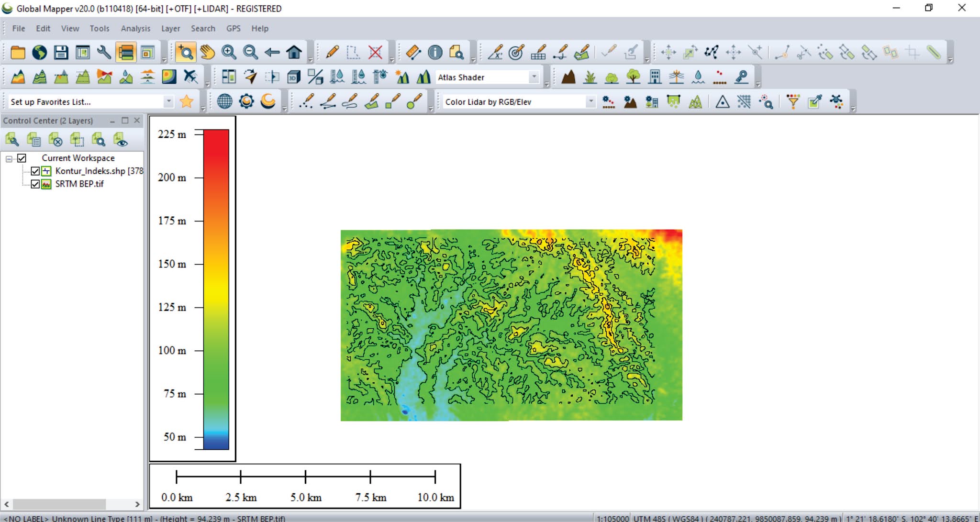Screen dimensions: 980x522
Task: Open the Atlas Shader dropdown
Action: (x=535, y=77)
